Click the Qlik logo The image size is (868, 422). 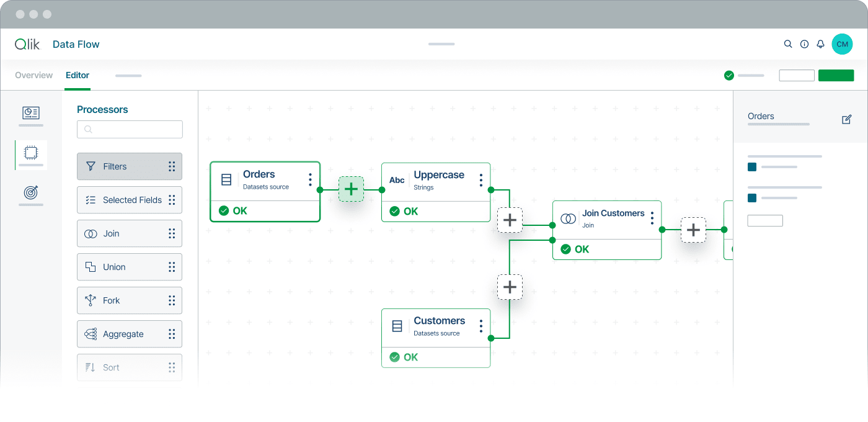pos(27,44)
